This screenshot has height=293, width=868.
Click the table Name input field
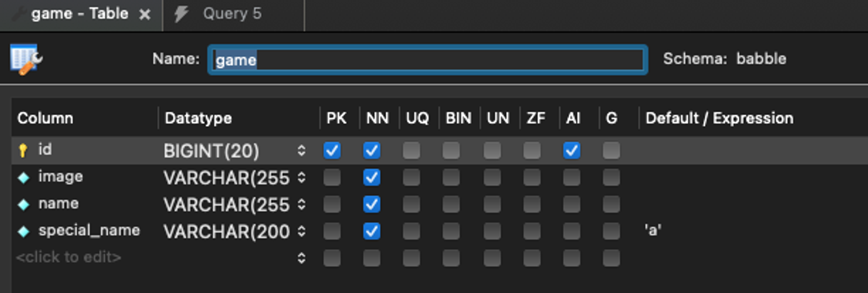[428, 60]
